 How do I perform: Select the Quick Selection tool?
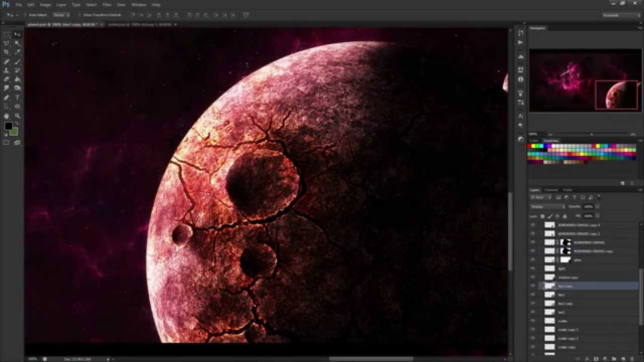18,43
